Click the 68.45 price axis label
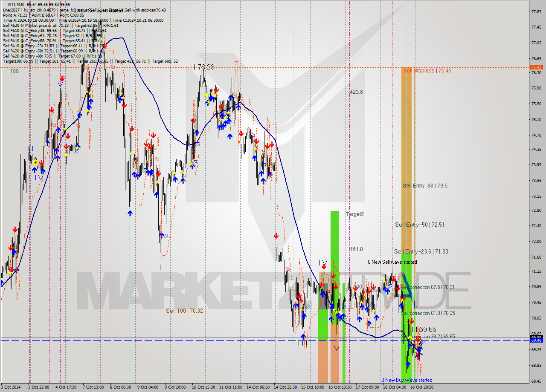 (x=536, y=381)
